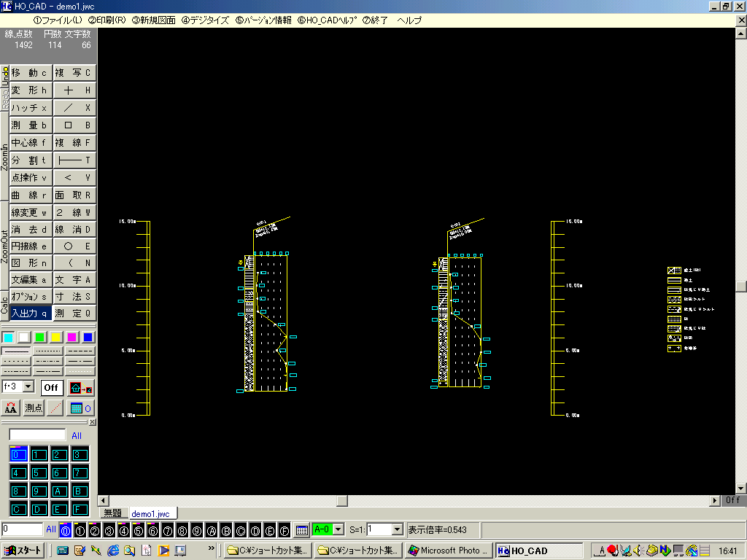
Task: Click the 寸法 S dimension button
Action: (74, 297)
